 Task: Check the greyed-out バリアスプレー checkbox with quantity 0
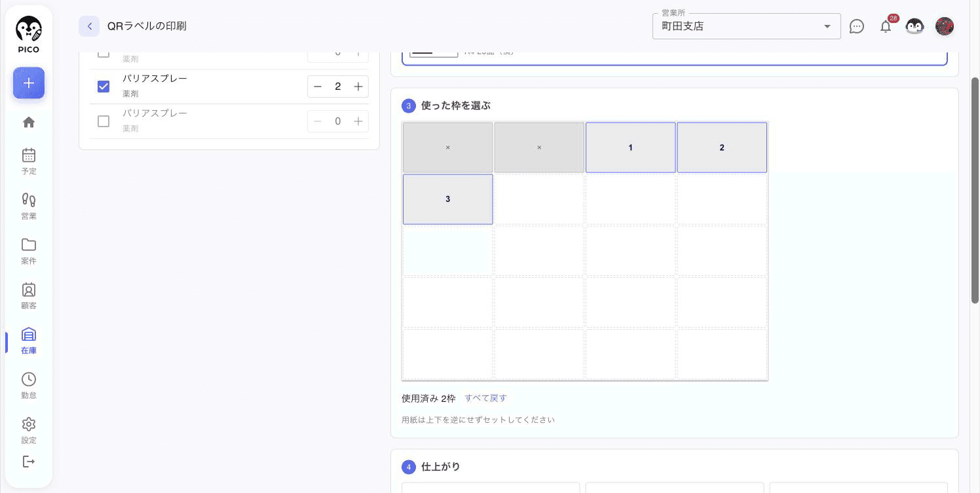pyautogui.click(x=104, y=121)
